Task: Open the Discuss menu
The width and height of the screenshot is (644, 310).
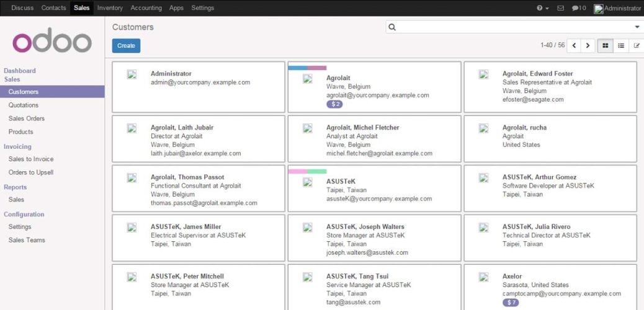Action: coord(22,8)
